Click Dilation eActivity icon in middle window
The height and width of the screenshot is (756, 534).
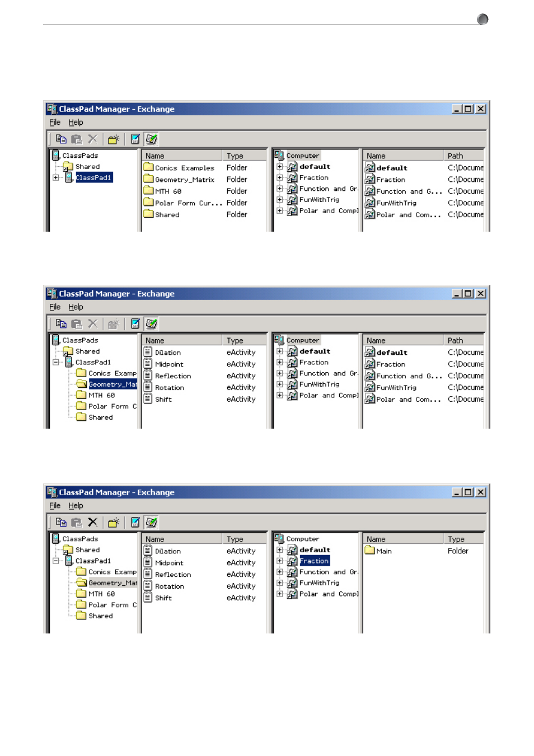coord(148,352)
